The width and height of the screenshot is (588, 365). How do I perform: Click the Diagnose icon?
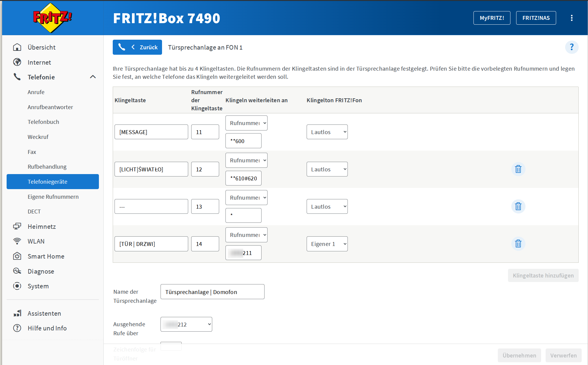tap(17, 271)
